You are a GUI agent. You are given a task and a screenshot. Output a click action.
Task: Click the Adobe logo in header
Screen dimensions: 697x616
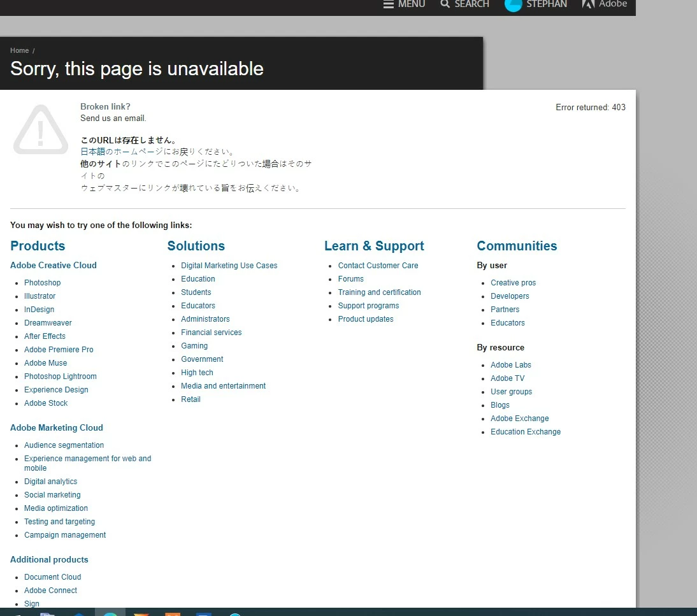click(x=588, y=4)
